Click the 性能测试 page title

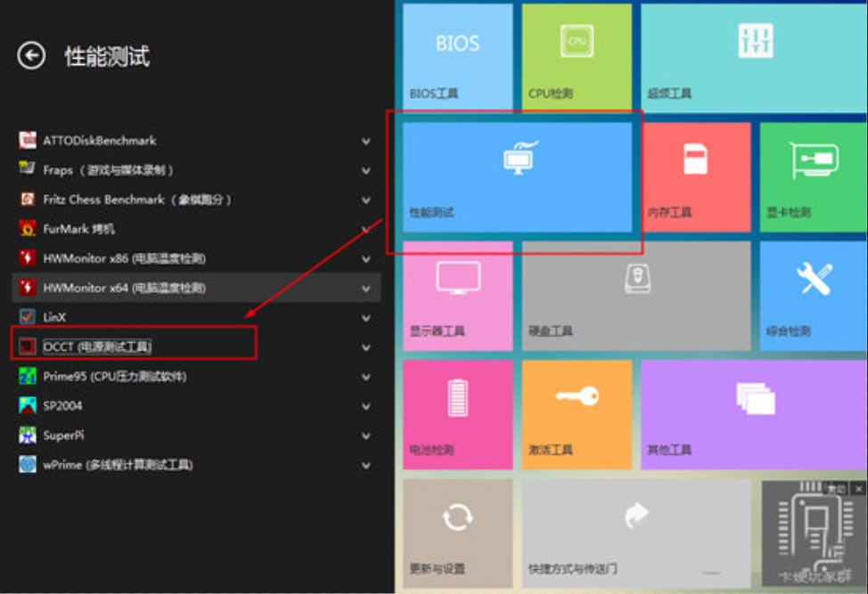click(107, 56)
